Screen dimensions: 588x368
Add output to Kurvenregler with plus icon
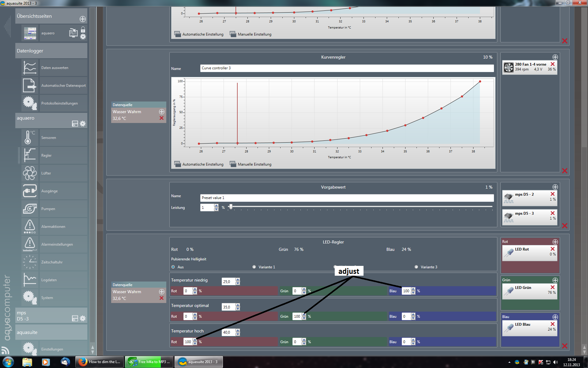(555, 57)
